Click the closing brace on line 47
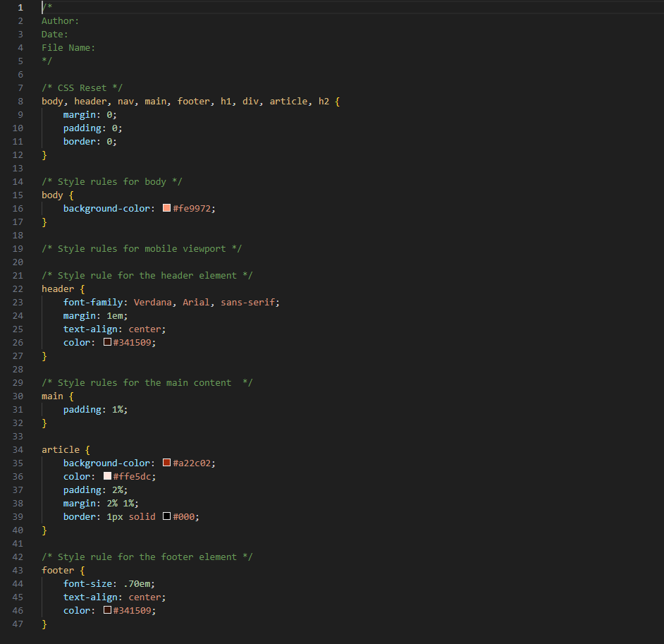The width and height of the screenshot is (664, 644). (44, 624)
